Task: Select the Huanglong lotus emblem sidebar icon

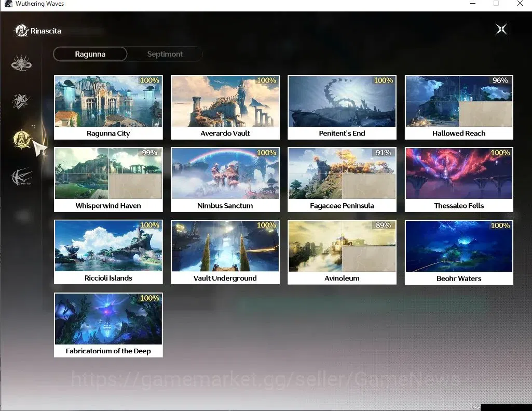Action: click(x=21, y=63)
